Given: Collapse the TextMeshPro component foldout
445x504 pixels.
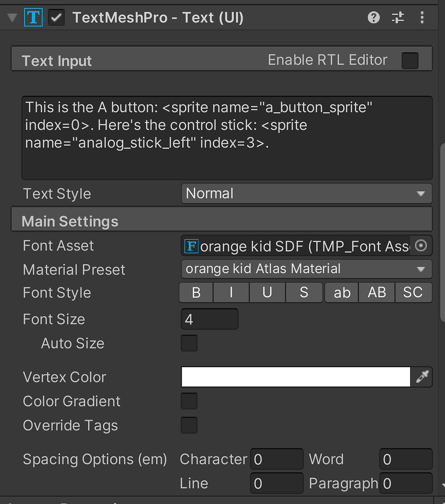Looking at the screenshot, I should pyautogui.click(x=11, y=17).
